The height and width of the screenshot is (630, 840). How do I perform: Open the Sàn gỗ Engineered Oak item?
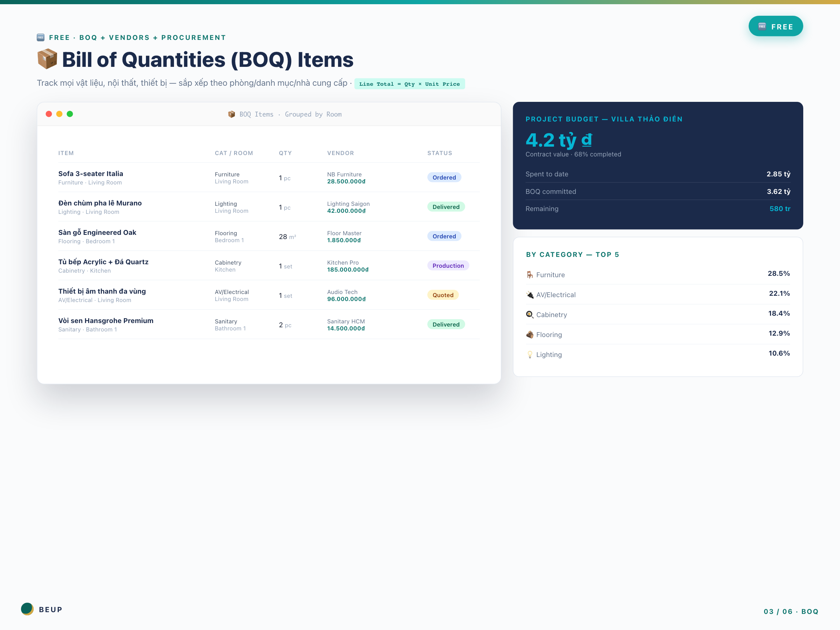97,232
